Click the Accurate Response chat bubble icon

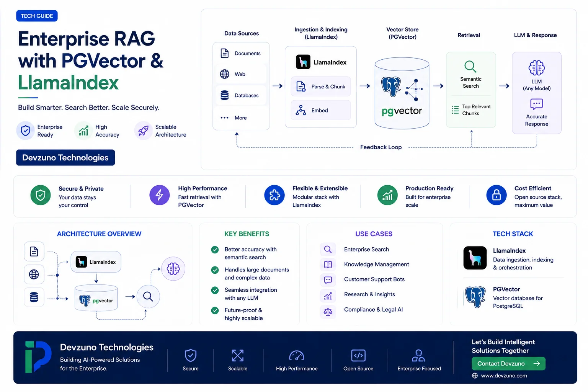point(537,104)
